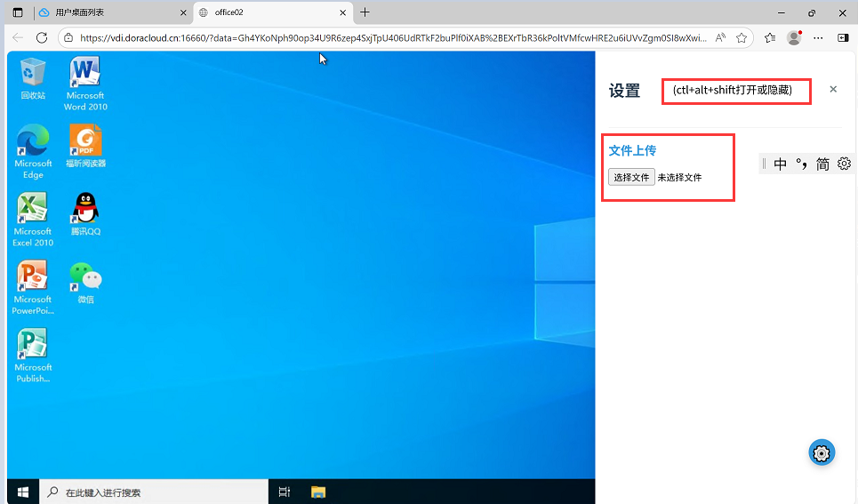The width and height of the screenshot is (858, 504).
Task: View site information lock icon
Action: (68, 37)
